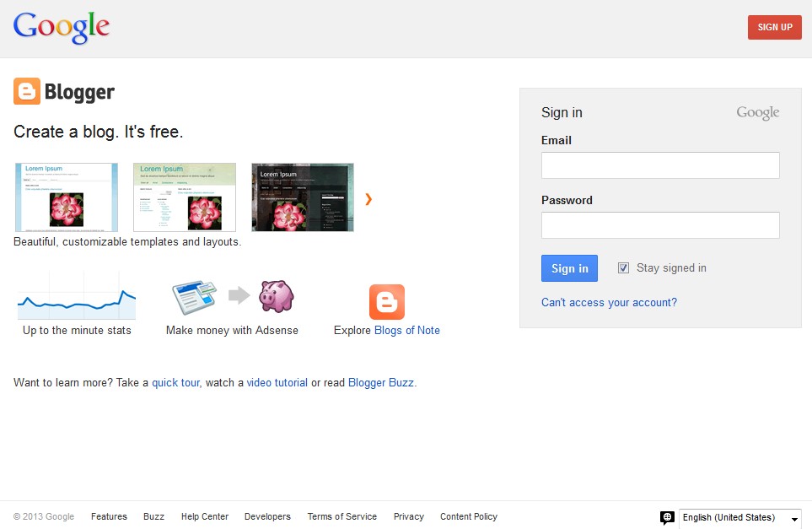Click the Google logo in header

click(62, 27)
